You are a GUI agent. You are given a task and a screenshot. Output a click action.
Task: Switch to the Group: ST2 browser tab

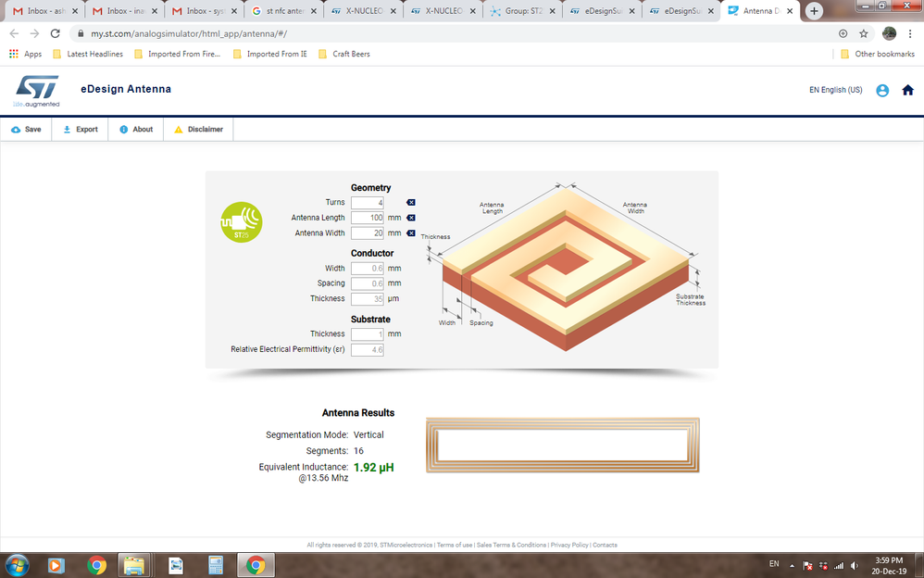(522, 11)
